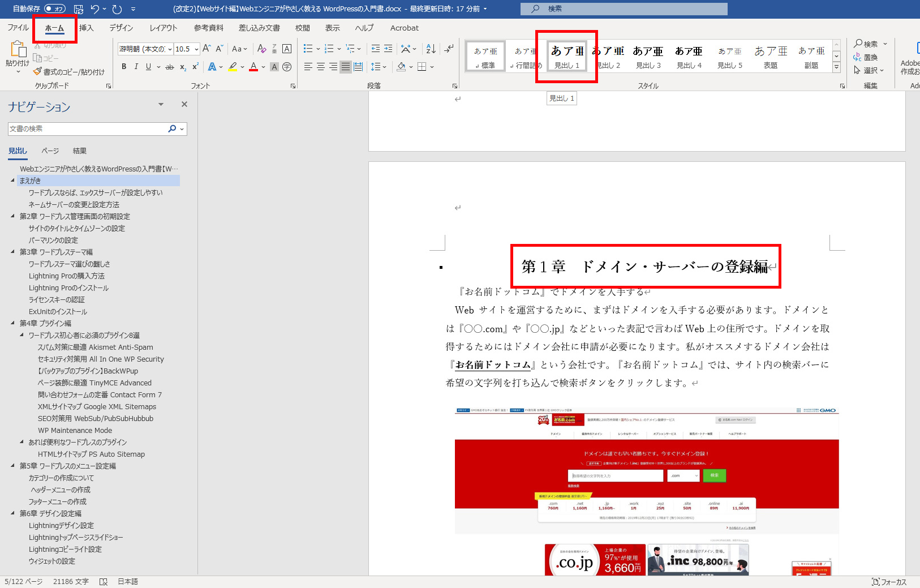Open the デザイン tab

coord(121,28)
